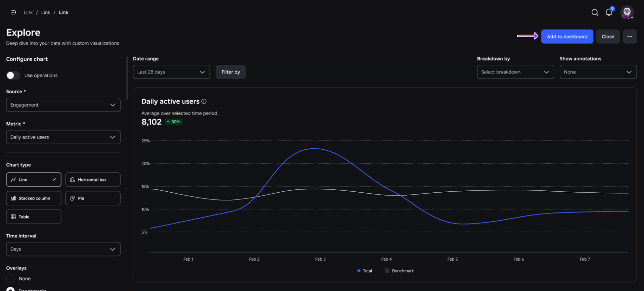Collapse the sidebar menu icon

13,12
